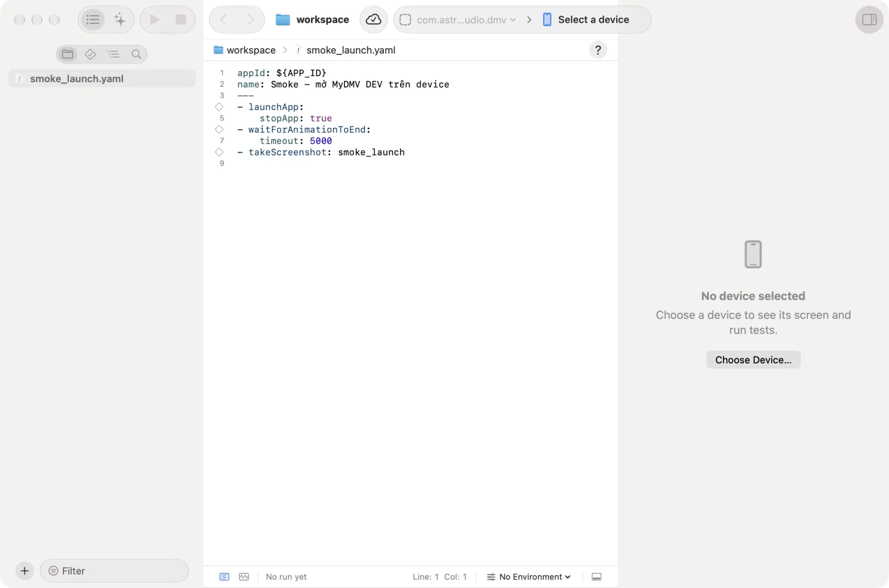Show the files tab in sidebar
889x588 pixels.
(x=68, y=54)
